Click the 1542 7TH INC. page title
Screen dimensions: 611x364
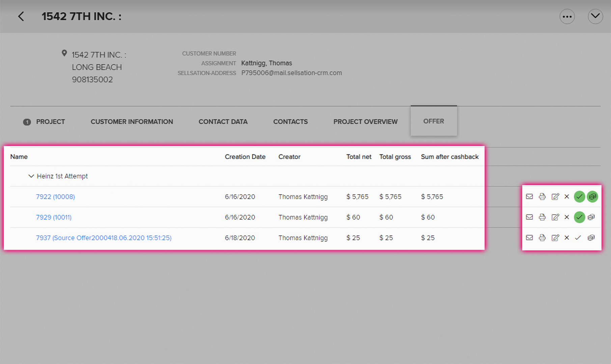tap(81, 16)
